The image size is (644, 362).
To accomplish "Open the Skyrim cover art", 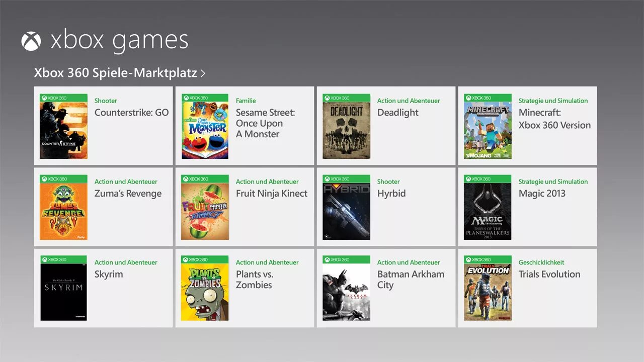I will click(63, 288).
